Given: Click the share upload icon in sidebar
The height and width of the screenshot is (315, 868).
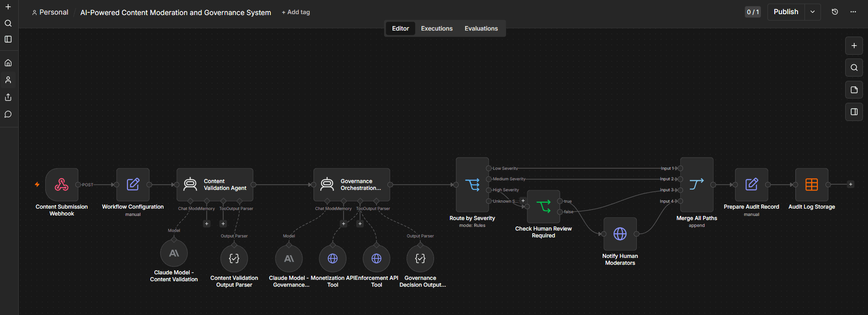Looking at the screenshot, I should coord(8,97).
